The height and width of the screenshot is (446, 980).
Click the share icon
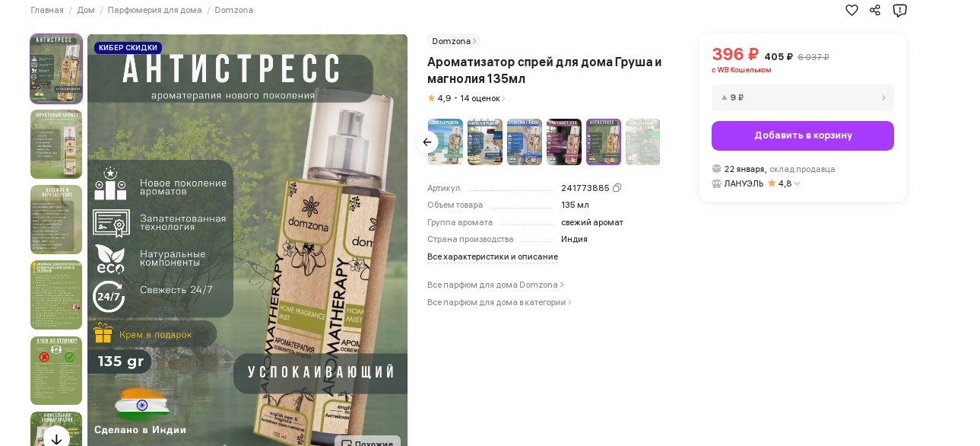click(875, 10)
